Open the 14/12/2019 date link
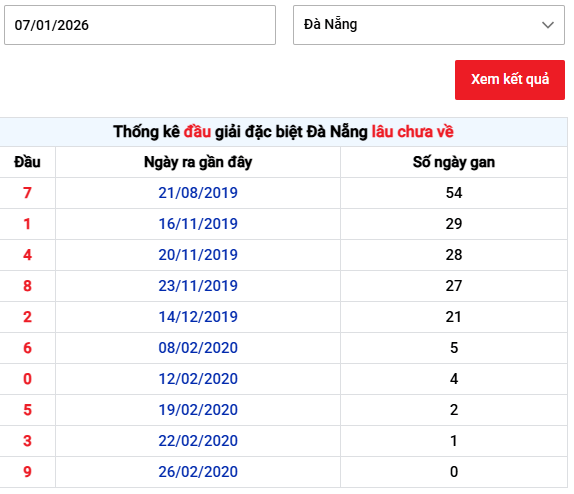Image resolution: width=574 pixels, height=494 pixels. [x=198, y=317]
